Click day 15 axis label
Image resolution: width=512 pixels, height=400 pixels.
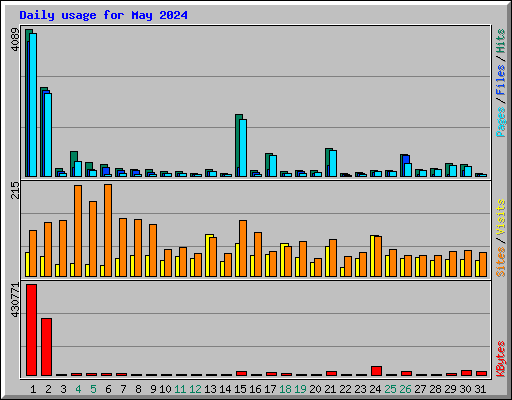click(x=240, y=389)
